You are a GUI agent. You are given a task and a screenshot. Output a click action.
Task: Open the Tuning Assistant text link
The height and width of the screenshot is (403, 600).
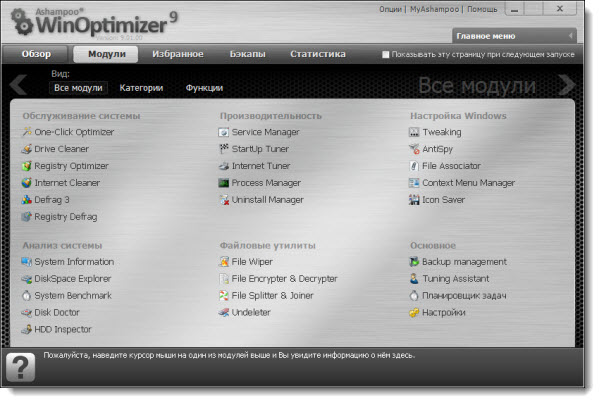tap(456, 279)
